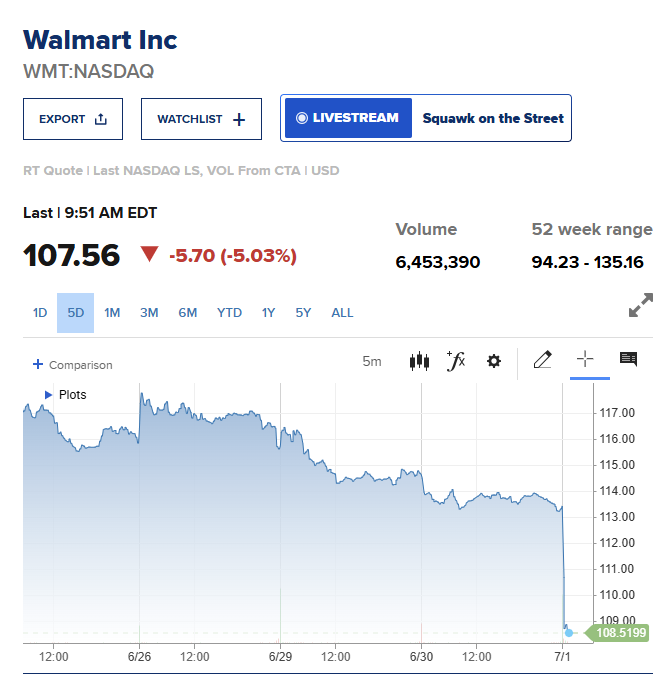
Task: Add Walmart to Watchlist
Action: click(201, 119)
